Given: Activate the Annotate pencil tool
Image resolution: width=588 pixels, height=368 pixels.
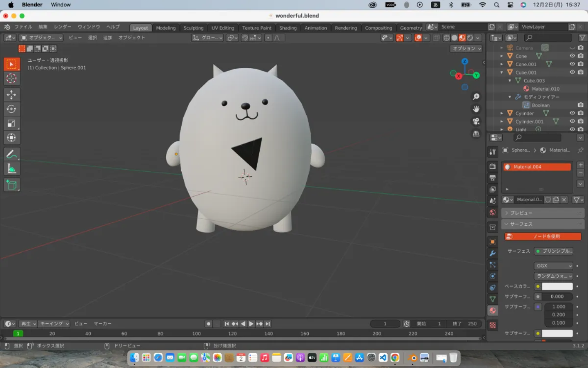Looking at the screenshot, I should click(x=11, y=154).
